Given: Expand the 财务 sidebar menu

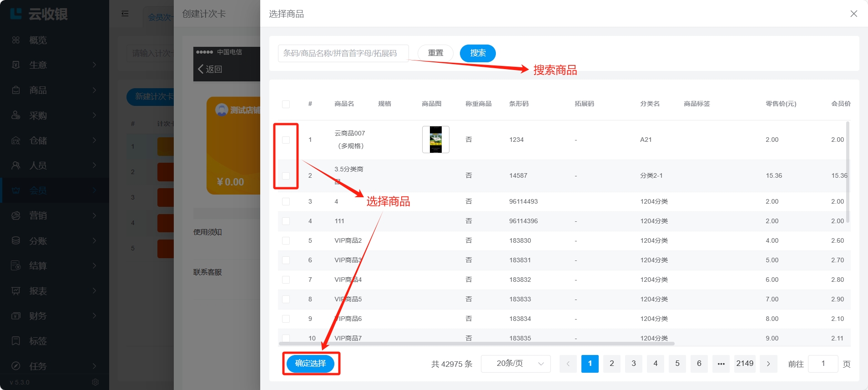Looking at the screenshot, I should (x=55, y=316).
